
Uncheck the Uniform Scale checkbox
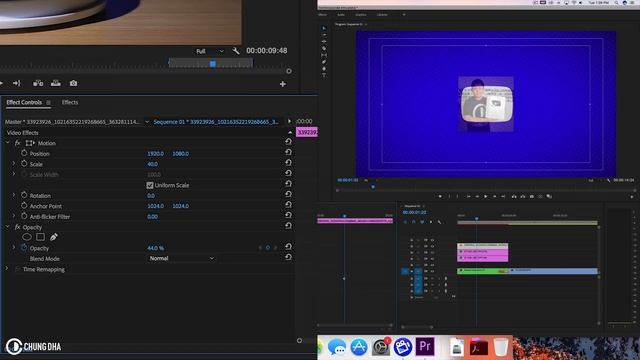(150, 185)
